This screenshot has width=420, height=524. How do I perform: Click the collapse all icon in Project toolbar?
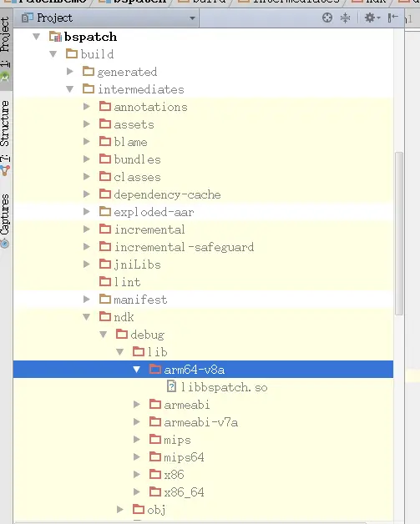point(345,18)
